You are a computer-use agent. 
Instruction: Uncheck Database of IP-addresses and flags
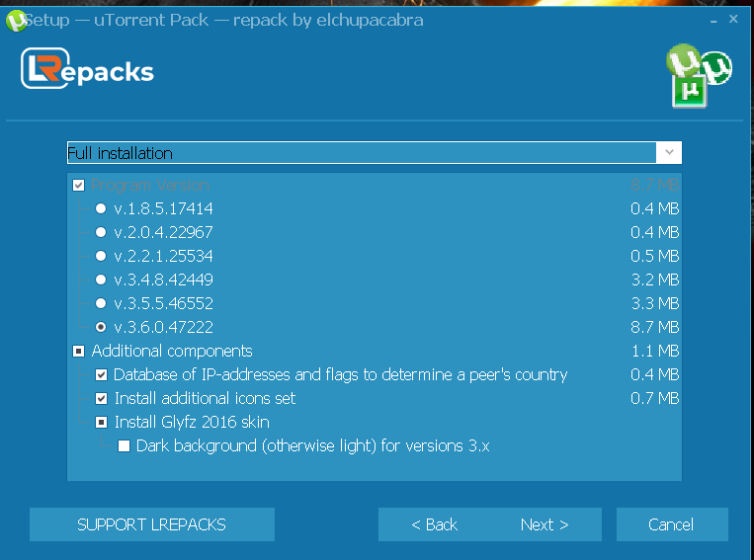(x=101, y=374)
